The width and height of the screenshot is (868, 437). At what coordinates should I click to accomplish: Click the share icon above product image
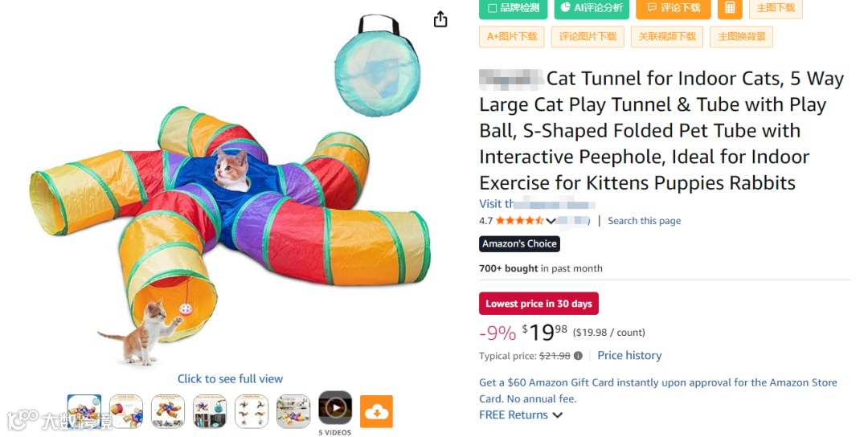pos(440,19)
